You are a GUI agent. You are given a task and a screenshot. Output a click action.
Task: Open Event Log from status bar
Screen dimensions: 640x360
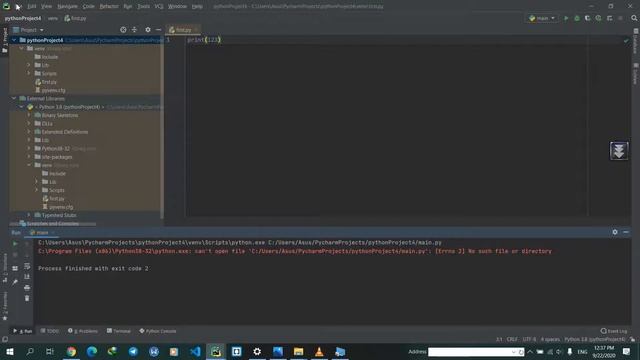coord(614,331)
